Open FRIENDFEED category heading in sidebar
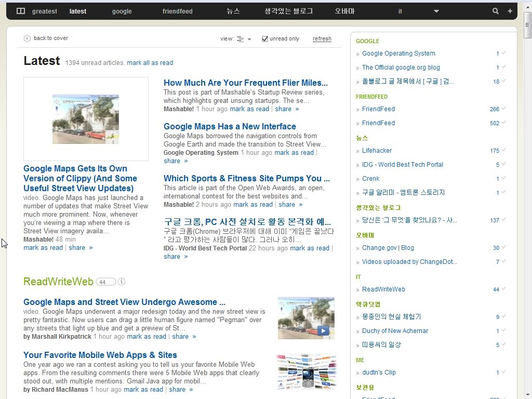 click(x=371, y=97)
